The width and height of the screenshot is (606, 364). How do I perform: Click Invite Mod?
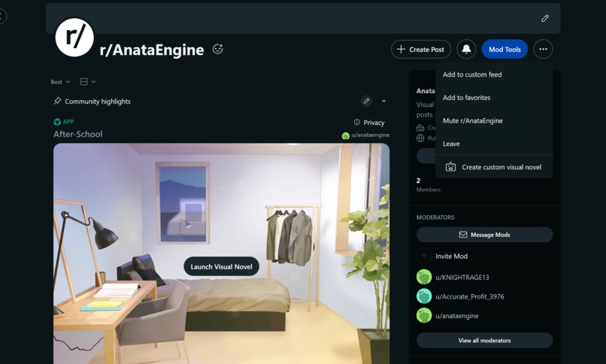click(x=451, y=256)
